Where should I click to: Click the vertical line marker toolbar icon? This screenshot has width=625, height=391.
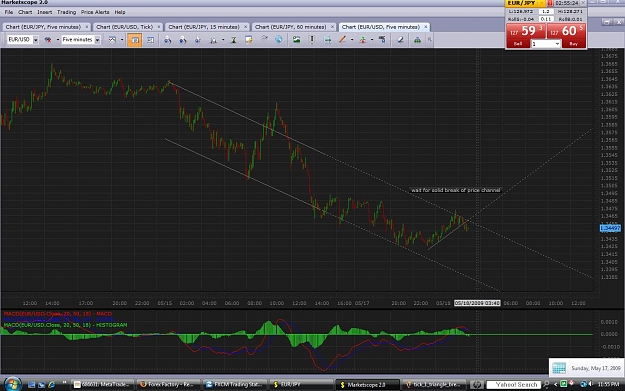tap(312, 39)
